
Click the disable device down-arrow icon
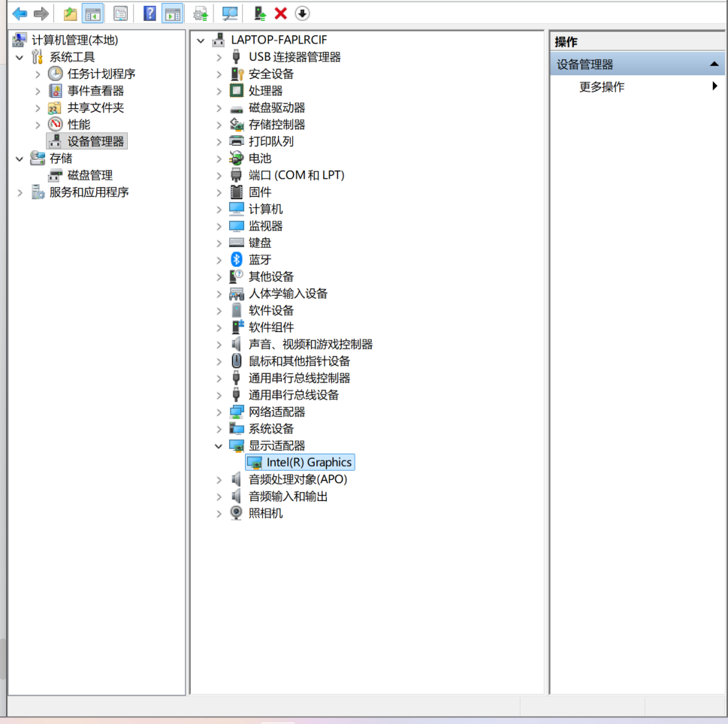coord(302,14)
